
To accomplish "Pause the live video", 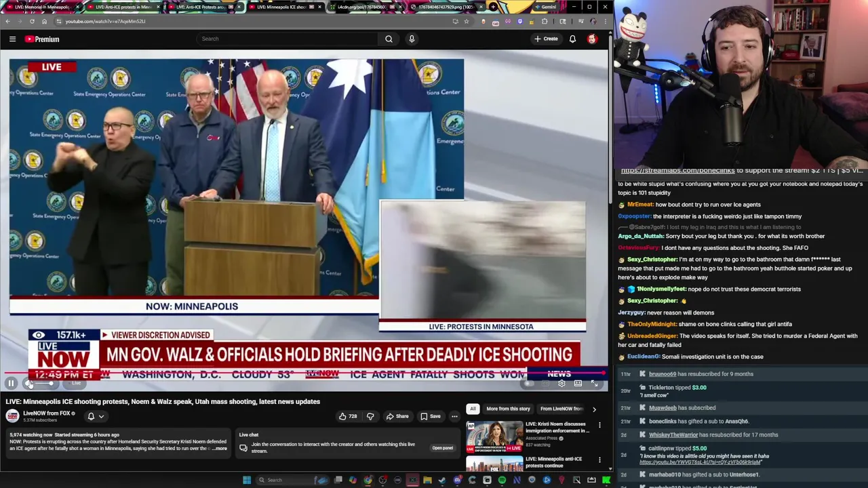I will click(11, 384).
